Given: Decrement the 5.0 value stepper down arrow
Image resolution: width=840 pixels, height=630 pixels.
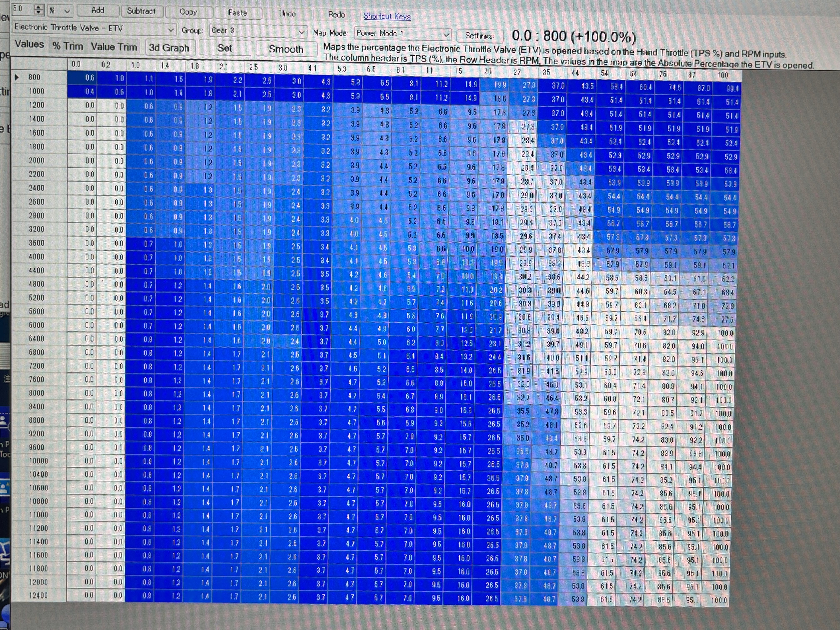Looking at the screenshot, I should [x=38, y=12].
